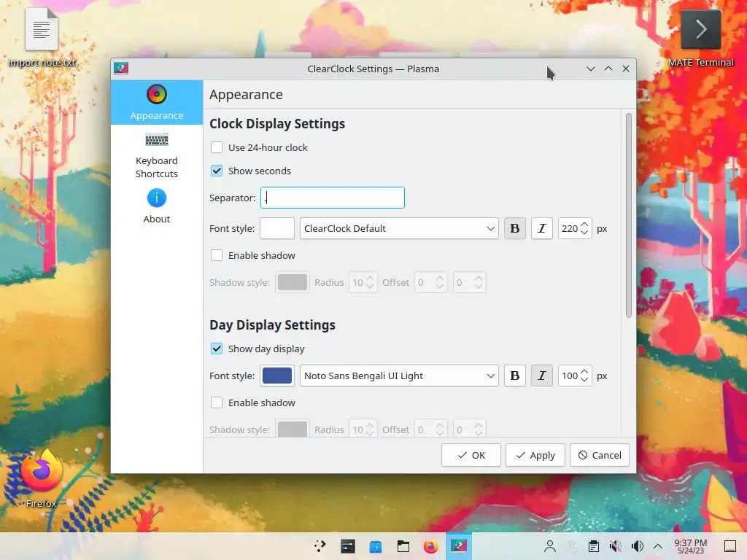Click the ClearClock window title icon
This screenshot has height=560, width=747.
pyautogui.click(x=121, y=69)
